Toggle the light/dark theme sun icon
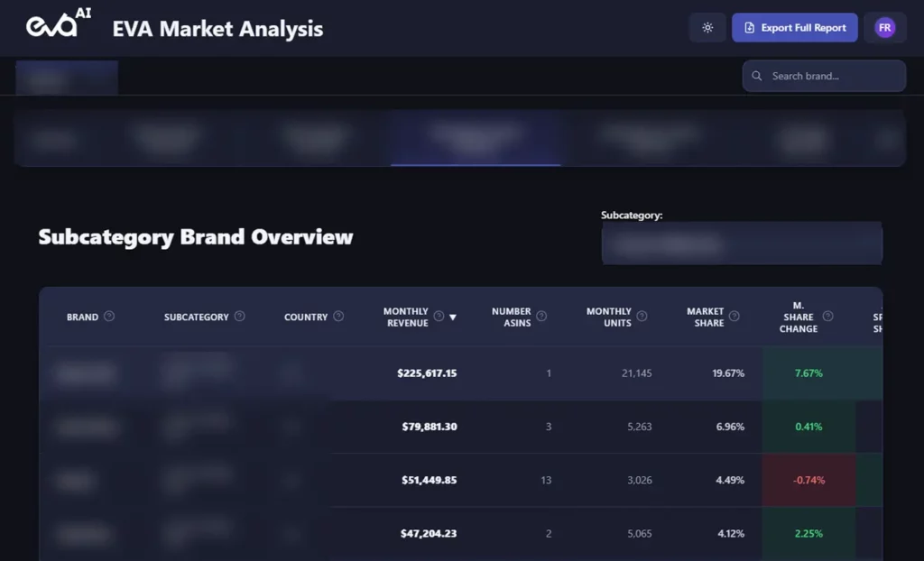Screen dimensions: 924x561 click(707, 28)
